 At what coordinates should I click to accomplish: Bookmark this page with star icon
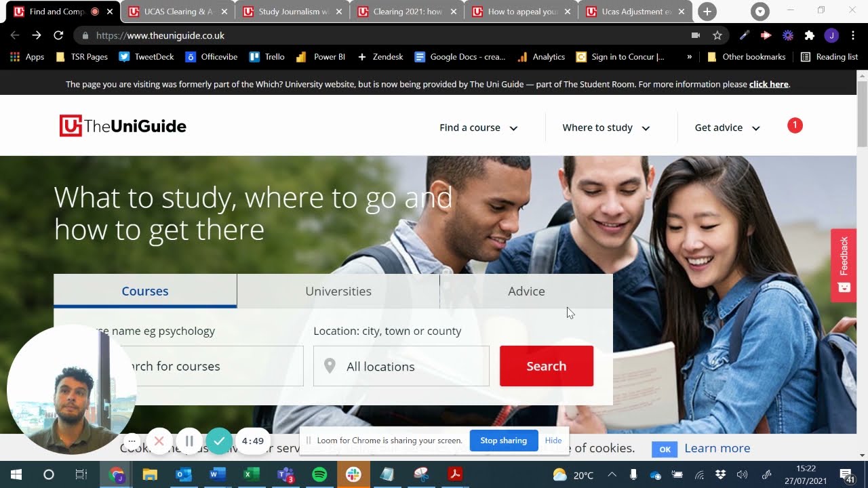[x=717, y=35]
